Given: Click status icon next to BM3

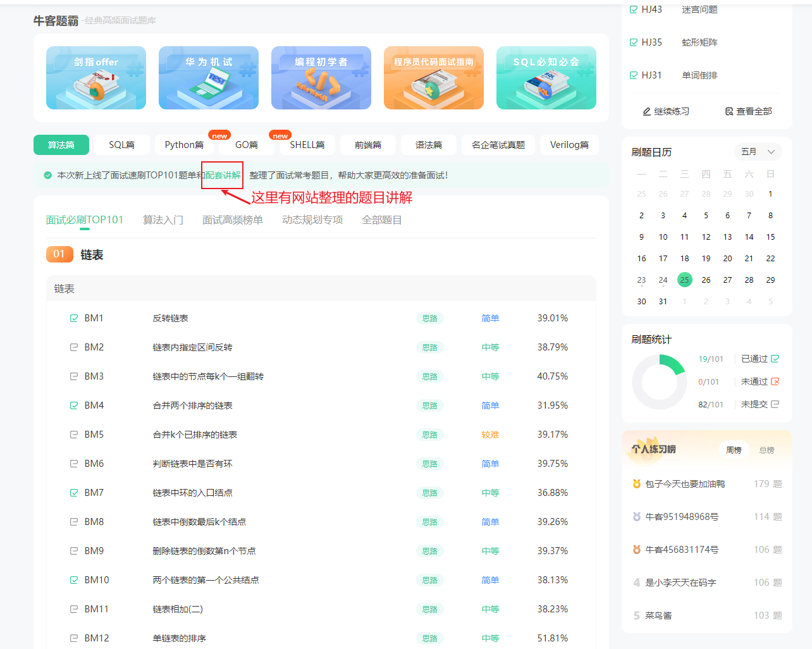Looking at the screenshot, I should pos(74,376).
